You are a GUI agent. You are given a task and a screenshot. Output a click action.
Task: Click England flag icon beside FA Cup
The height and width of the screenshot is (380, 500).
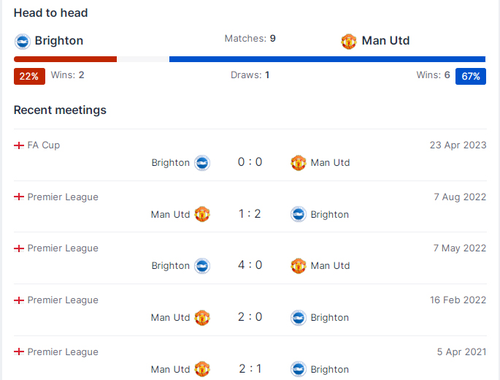19,145
